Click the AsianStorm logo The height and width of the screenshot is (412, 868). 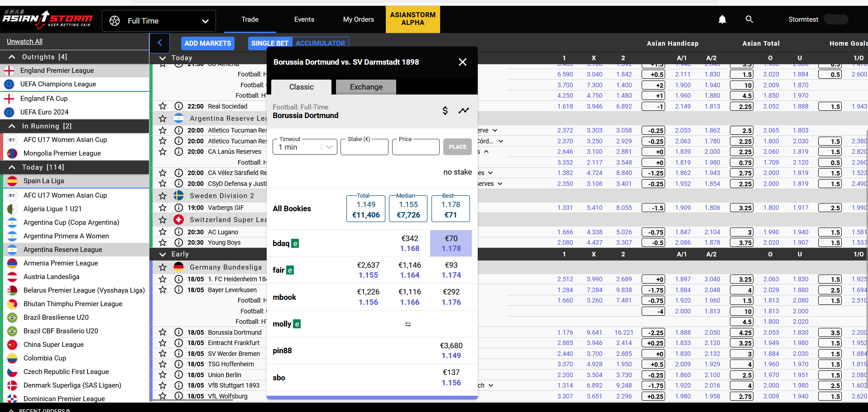pos(48,19)
